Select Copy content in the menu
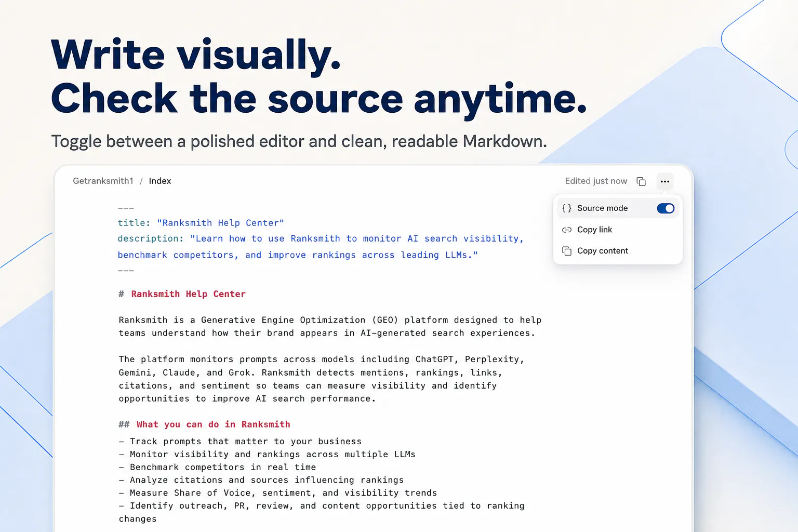This screenshot has width=798, height=532. pos(618,251)
